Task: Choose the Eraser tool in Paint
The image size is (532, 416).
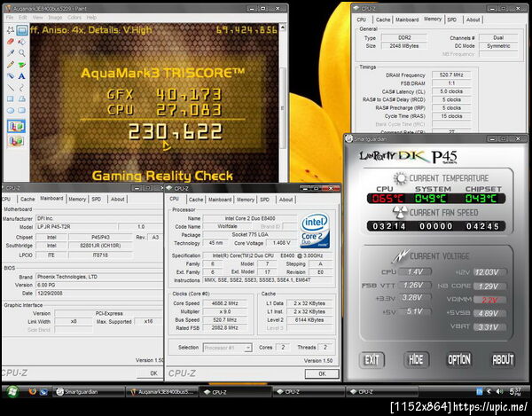Action: click(10, 42)
